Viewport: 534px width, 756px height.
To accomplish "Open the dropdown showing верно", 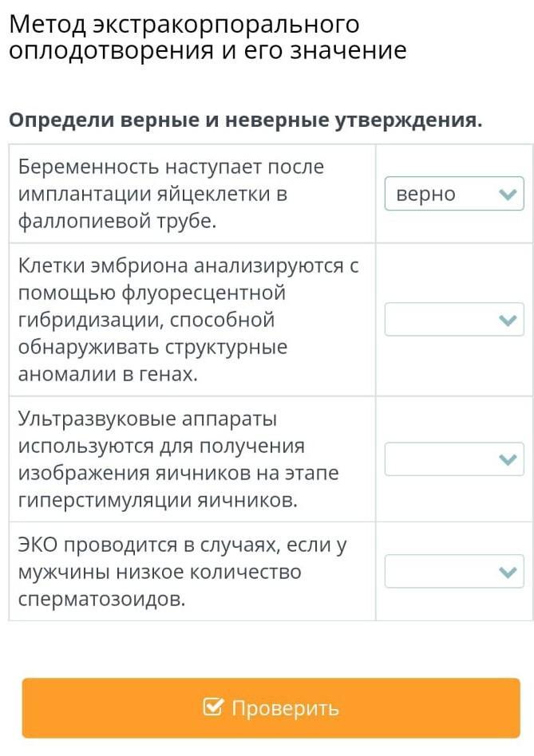I will (453, 194).
